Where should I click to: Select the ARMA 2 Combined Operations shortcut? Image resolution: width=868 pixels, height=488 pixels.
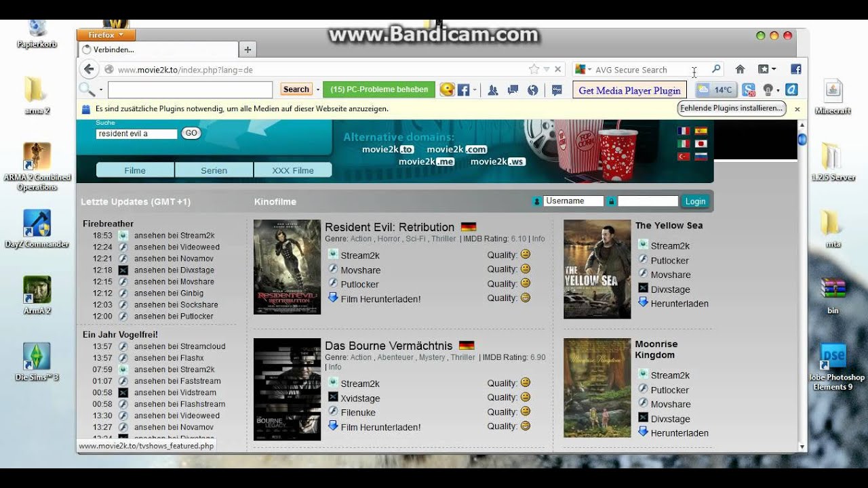(x=37, y=167)
